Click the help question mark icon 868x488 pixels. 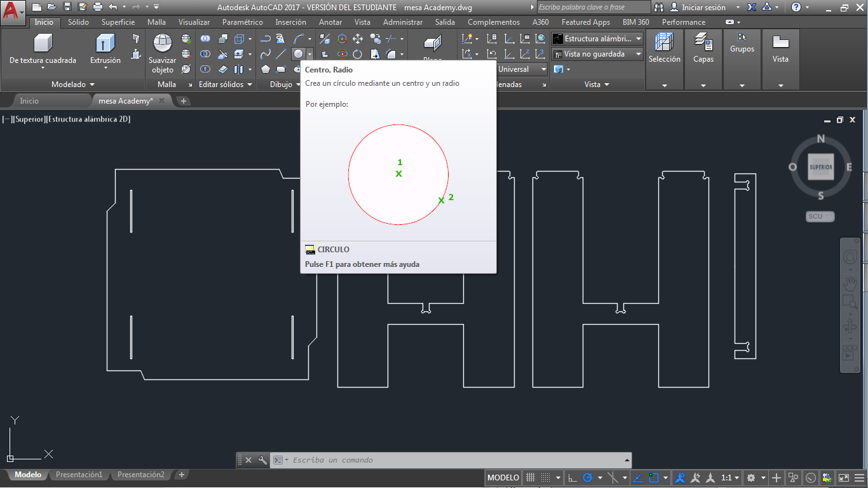coord(796,7)
